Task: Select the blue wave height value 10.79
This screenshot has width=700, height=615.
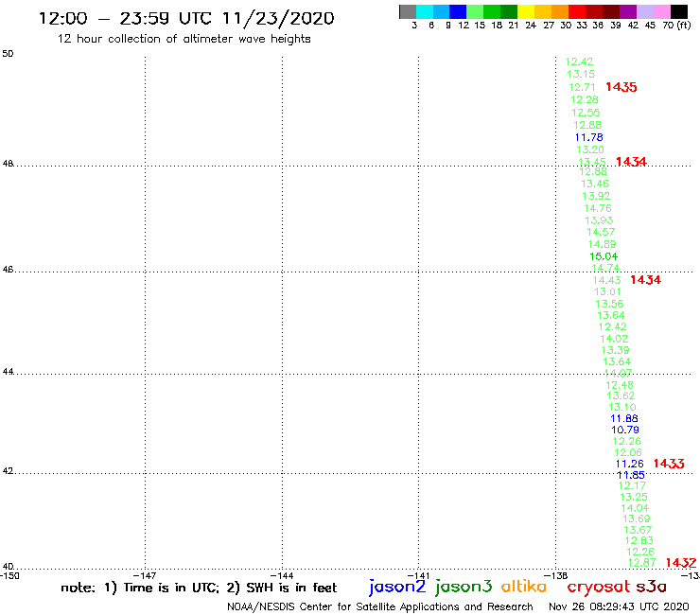Action: (625, 430)
